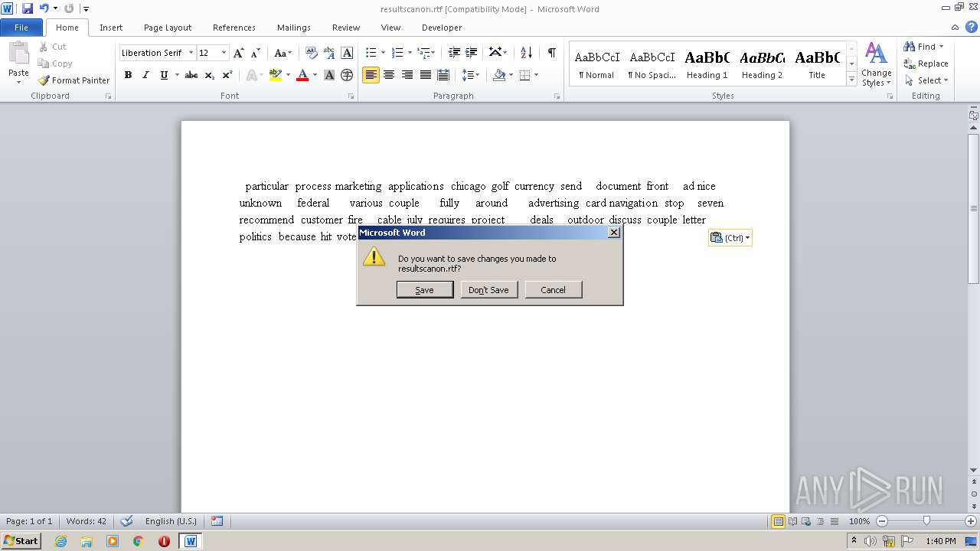Apply superscript formatting
The image size is (980, 551).
[227, 75]
